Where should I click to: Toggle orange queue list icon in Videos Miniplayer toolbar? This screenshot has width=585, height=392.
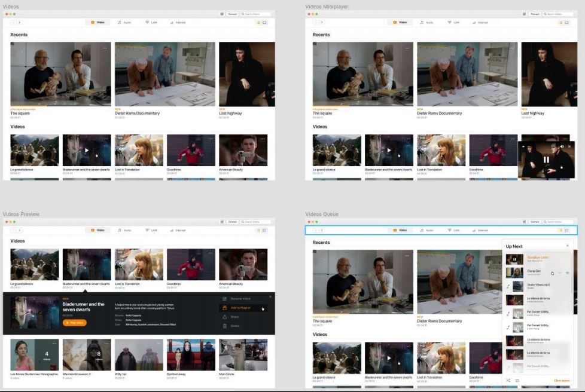(560, 23)
